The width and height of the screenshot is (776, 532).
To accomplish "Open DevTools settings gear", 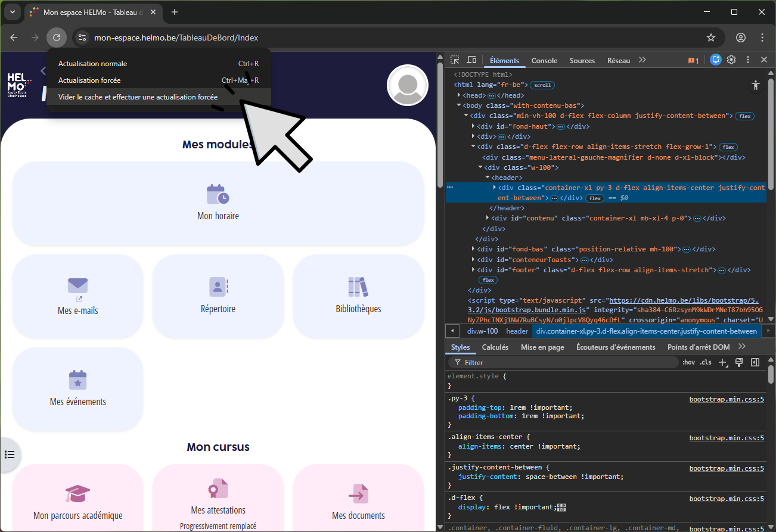I will 731,60.
